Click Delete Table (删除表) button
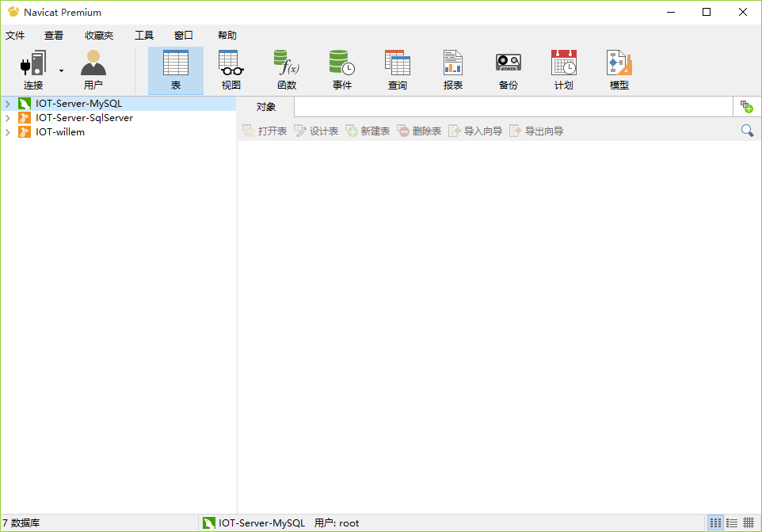The height and width of the screenshot is (532, 762). point(419,131)
